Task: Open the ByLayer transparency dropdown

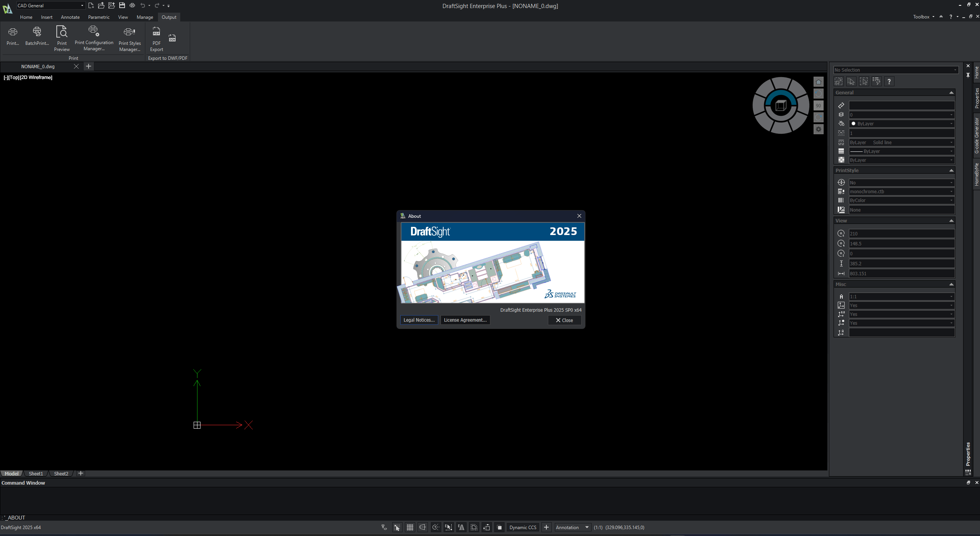Action: coord(901,160)
